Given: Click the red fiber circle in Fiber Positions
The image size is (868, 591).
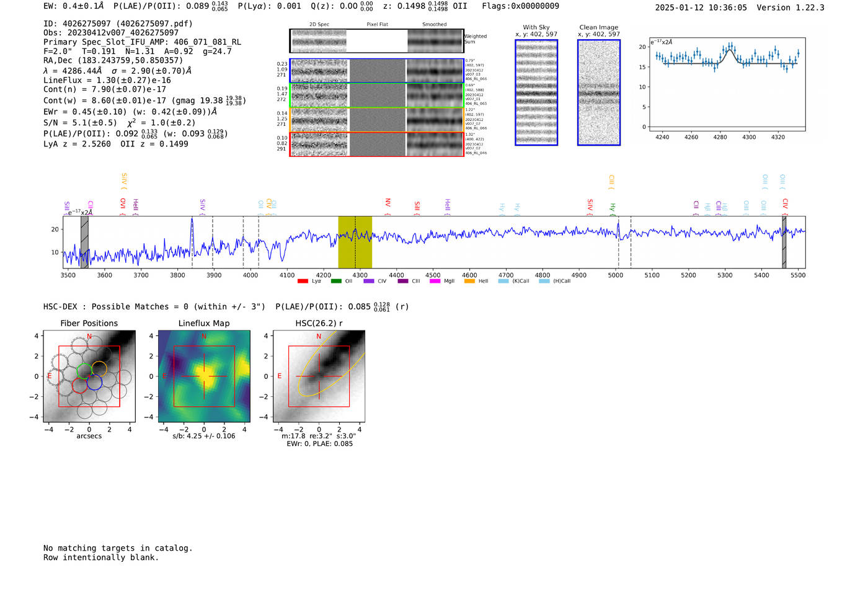Looking at the screenshot, I should [x=79, y=384].
